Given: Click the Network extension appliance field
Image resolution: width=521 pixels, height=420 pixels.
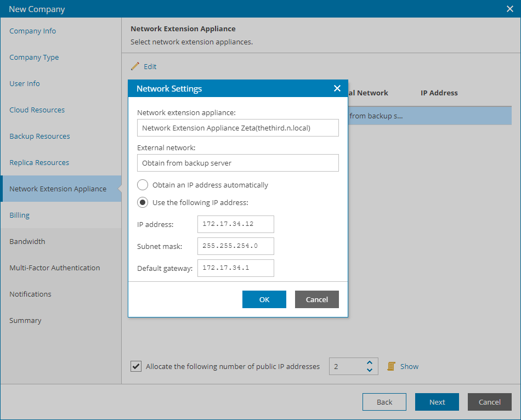Looking at the screenshot, I should tap(238, 128).
